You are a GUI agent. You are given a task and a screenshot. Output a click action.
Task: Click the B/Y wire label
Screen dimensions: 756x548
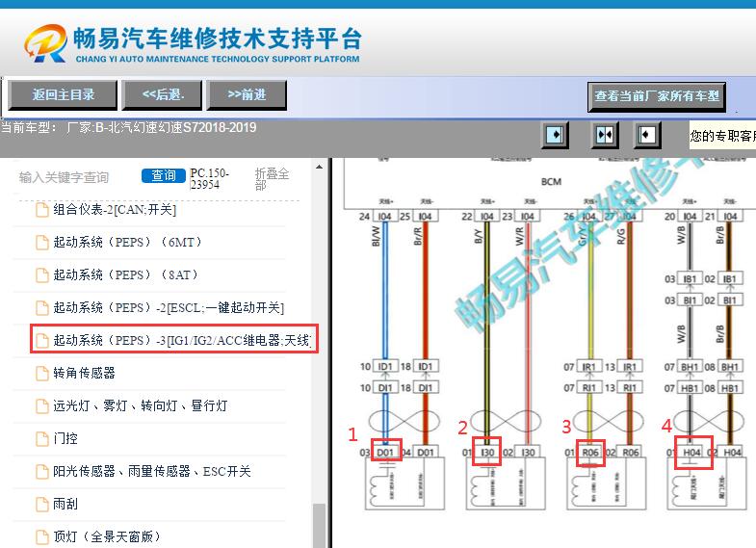[x=478, y=236]
